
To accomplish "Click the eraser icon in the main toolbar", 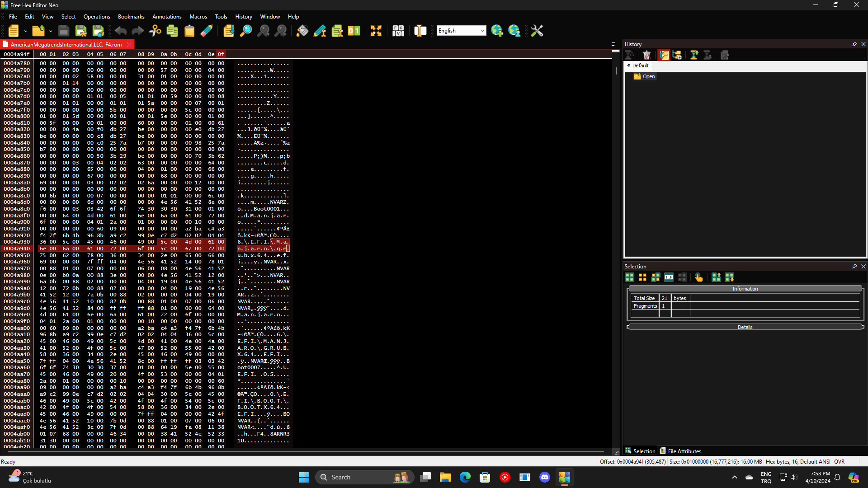I will pos(207,31).
